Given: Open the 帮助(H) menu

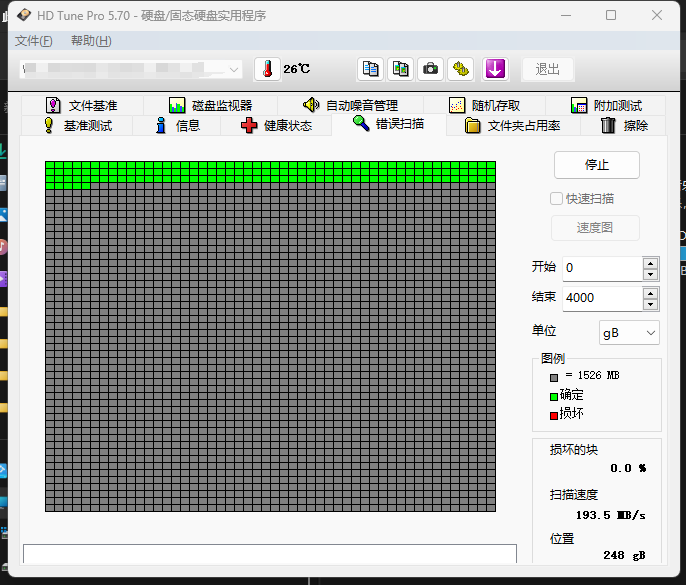Looking at the screenshot, I should 91,41.
